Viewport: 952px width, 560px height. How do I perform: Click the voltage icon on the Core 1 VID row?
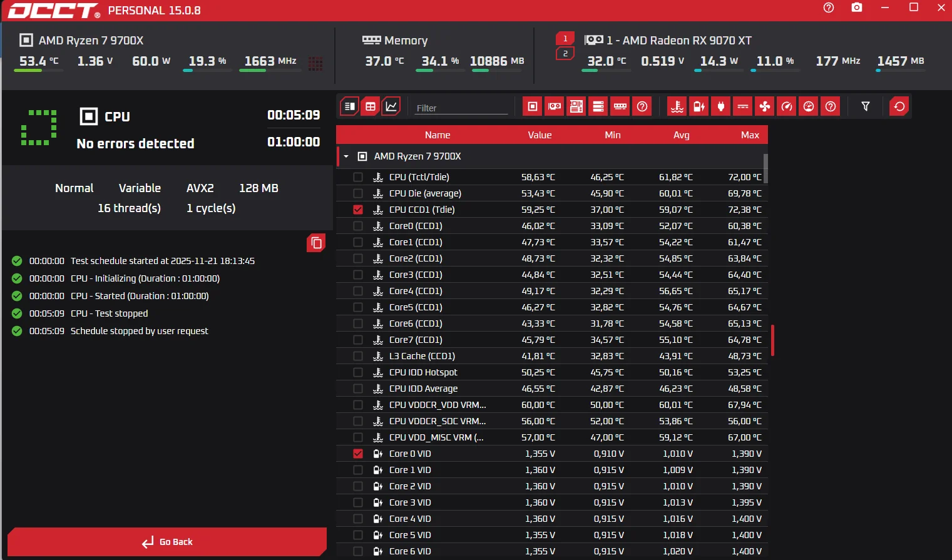tap(378, 470)
